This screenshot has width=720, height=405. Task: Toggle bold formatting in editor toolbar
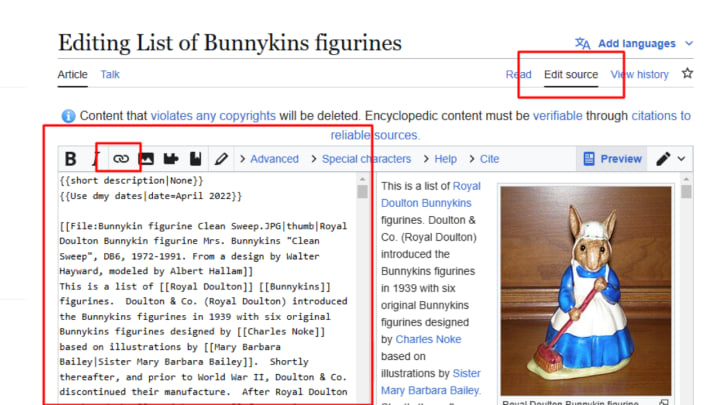(70, 159)
